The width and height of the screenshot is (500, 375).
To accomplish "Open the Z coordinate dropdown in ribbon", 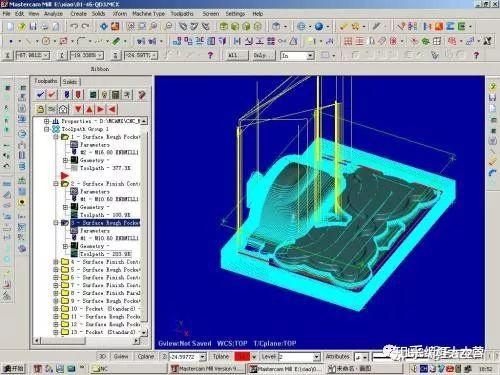I will pyautogui.click(x=154, y=55).
